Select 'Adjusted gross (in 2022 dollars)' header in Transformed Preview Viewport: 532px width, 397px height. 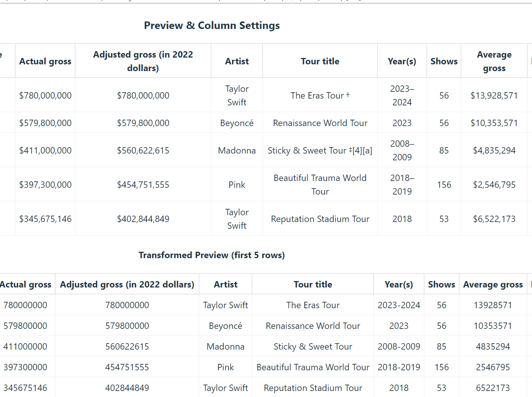coord(127,284)
